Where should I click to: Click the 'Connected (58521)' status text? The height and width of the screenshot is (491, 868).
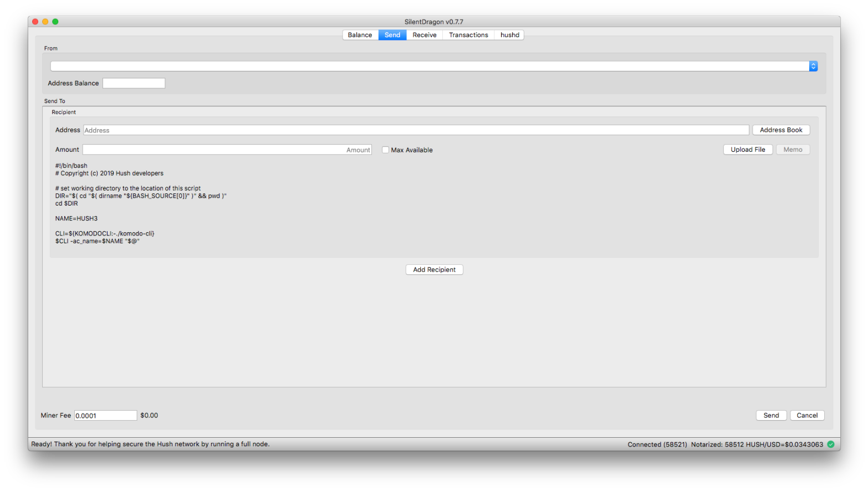click(x=657, y=444)
